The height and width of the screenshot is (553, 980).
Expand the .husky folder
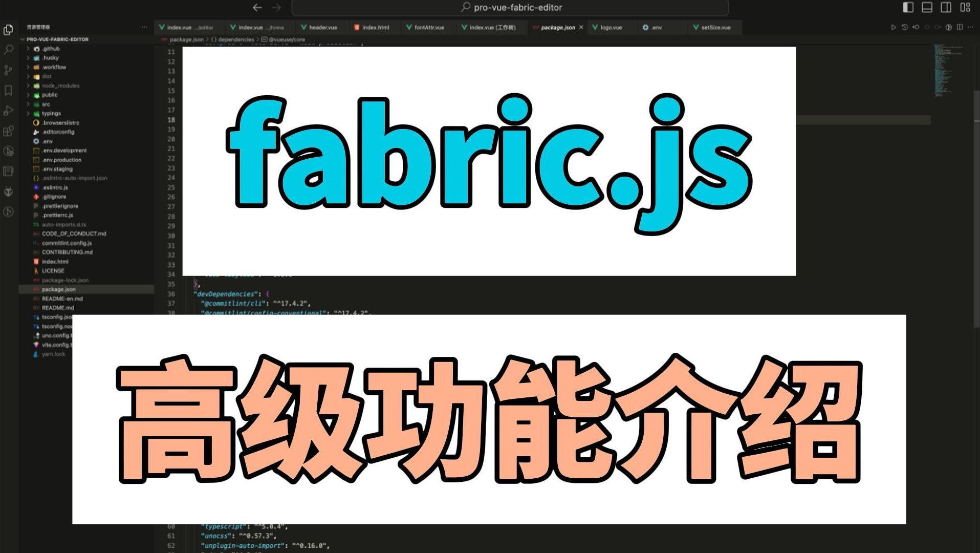click(50, 58)
